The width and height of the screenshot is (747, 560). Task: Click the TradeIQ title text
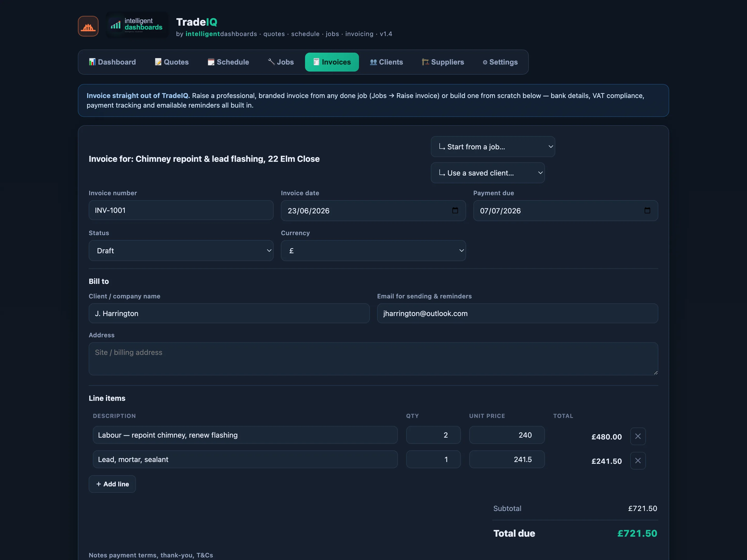[197, 22]
